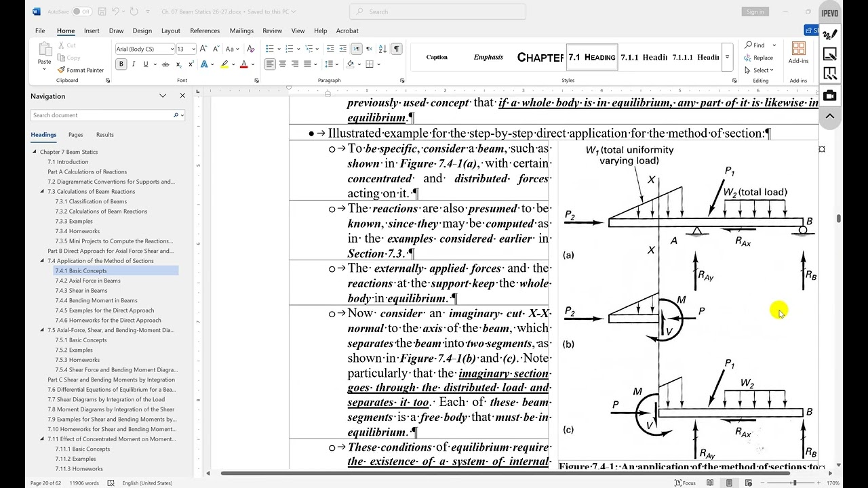Screen dimensions: 868x488
Task: Open bullets list dropdown arrow
Action: click(x=279, y=49)
